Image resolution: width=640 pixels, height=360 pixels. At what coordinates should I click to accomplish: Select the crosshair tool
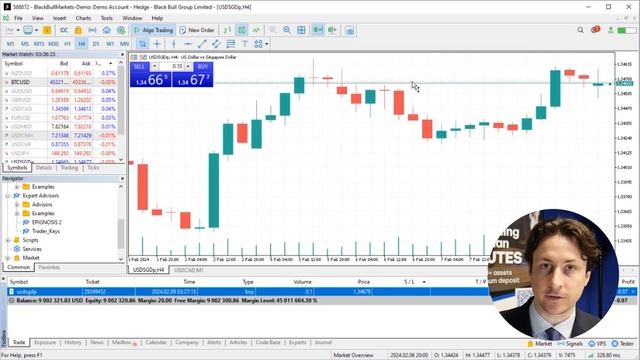pos(157,44)
